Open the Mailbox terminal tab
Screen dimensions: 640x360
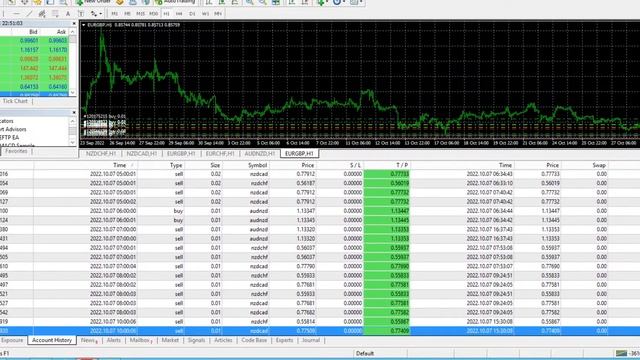[140, 340]
